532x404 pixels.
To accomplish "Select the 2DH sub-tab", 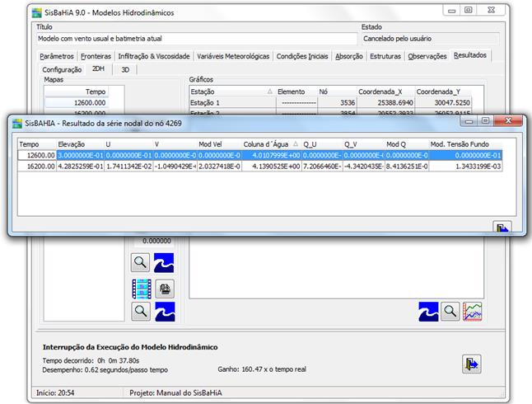I will coord(98,69).
